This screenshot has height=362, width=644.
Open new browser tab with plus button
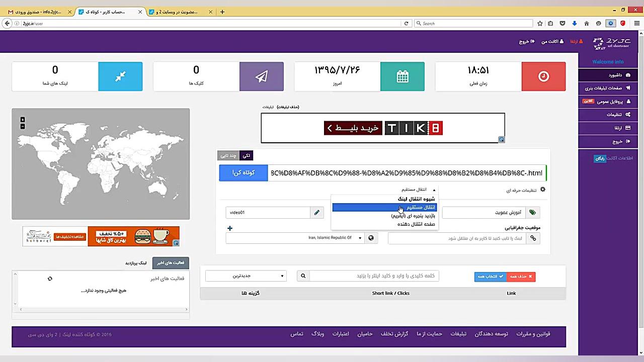222,12
